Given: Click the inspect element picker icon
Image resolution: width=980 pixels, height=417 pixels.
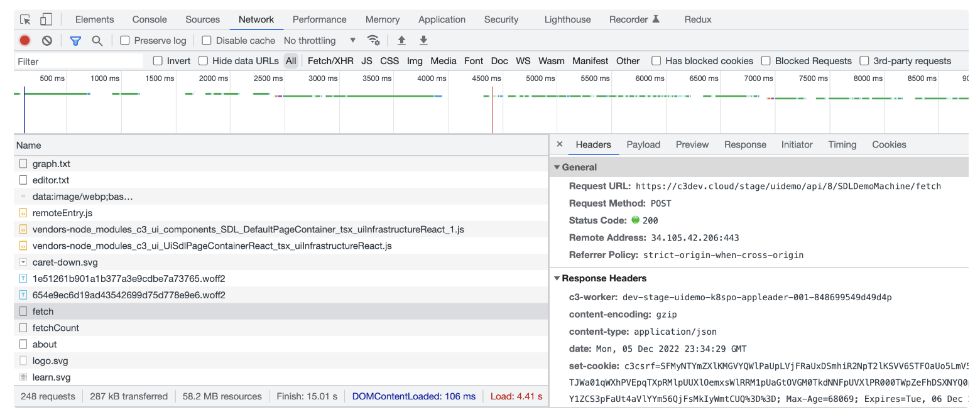Looking at the screenshot, I should coord(25,19).
